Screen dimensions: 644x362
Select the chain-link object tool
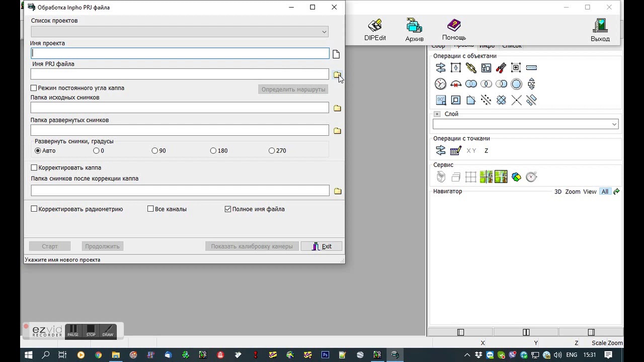pos(471,68)
